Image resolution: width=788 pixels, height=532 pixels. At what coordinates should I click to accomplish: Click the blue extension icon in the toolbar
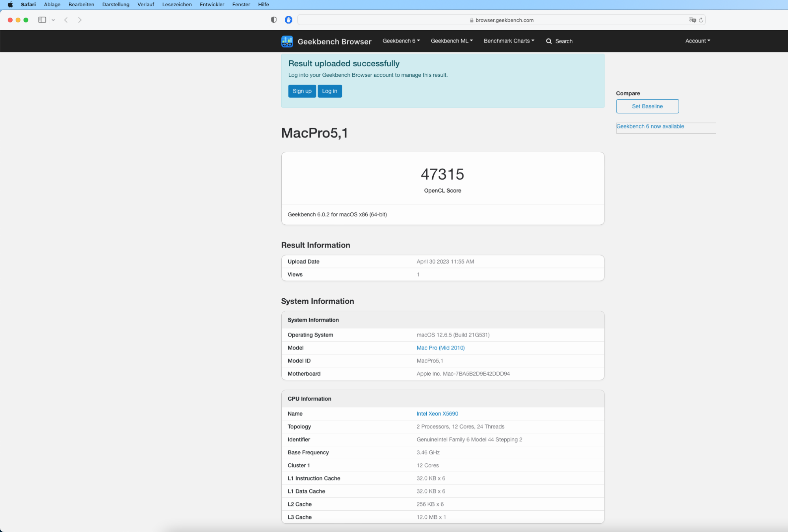click(x=288, y=20)
